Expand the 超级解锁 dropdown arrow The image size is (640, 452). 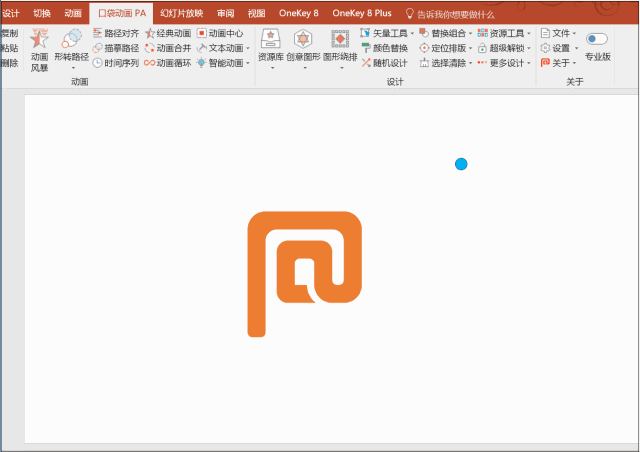tap(529, 48)
